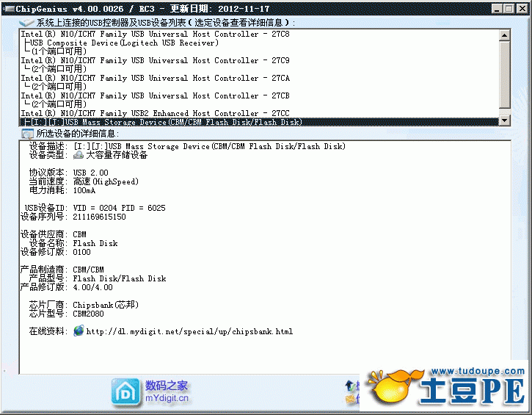Click the 所选设备的详细信息 section heading

tap(77, 134)
